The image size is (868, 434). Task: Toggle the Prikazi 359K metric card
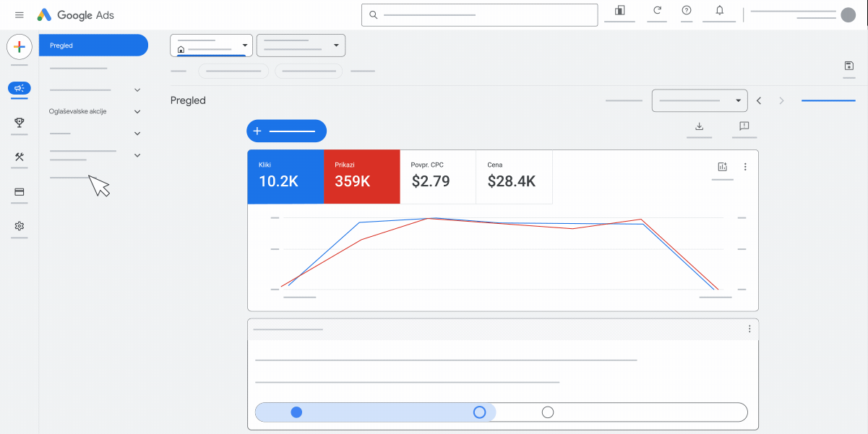coord(361,177)
